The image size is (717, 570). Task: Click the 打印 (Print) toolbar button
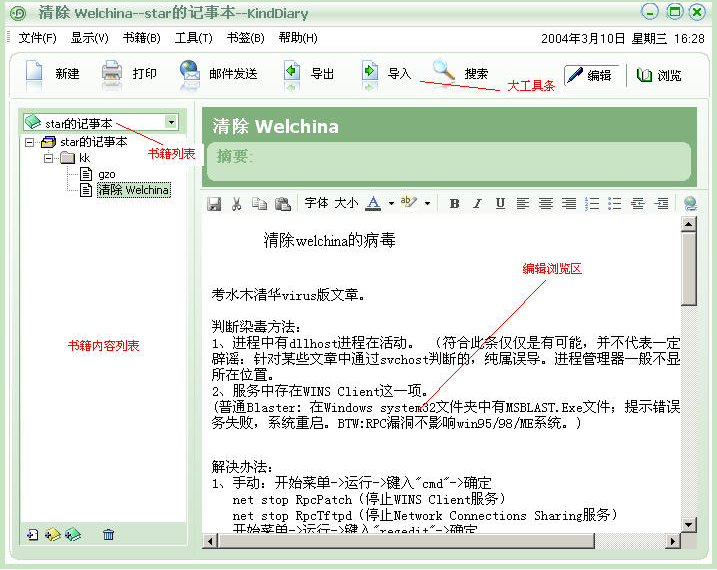pyautogui.click(x=129, y=74)
